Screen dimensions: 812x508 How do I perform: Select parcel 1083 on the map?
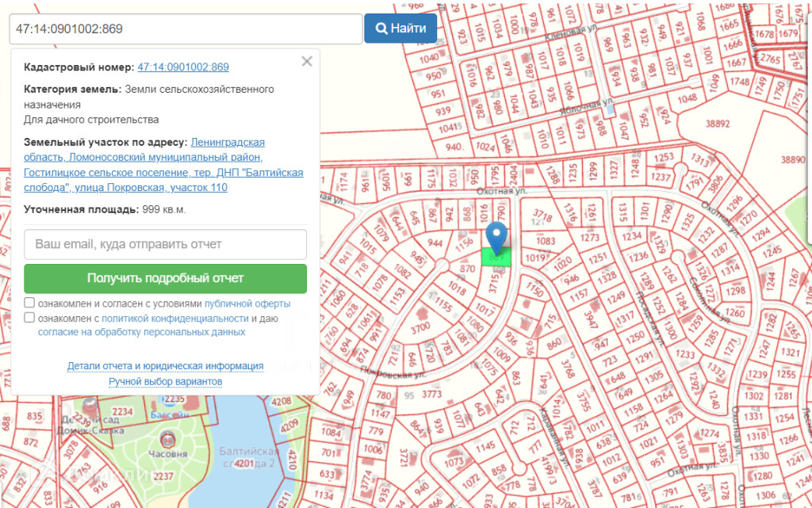coord(546,241)
